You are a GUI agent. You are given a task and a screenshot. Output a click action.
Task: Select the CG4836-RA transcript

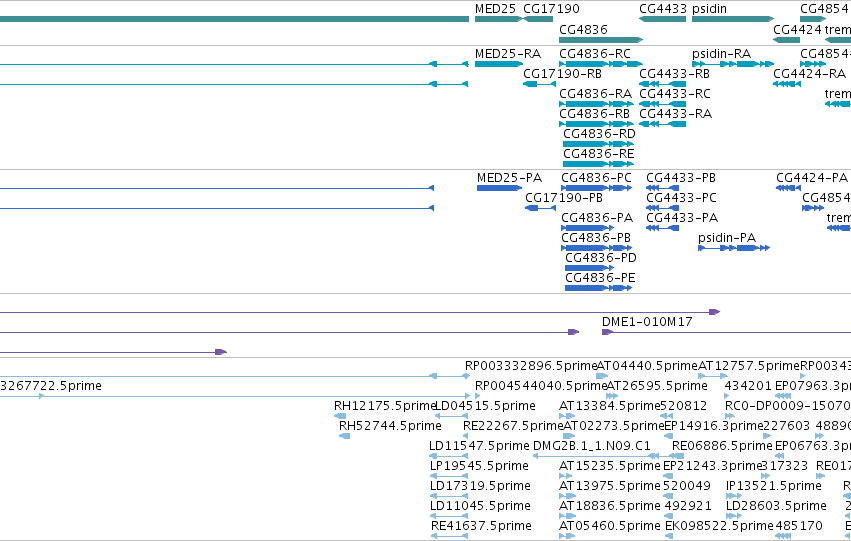coord(596,104)
